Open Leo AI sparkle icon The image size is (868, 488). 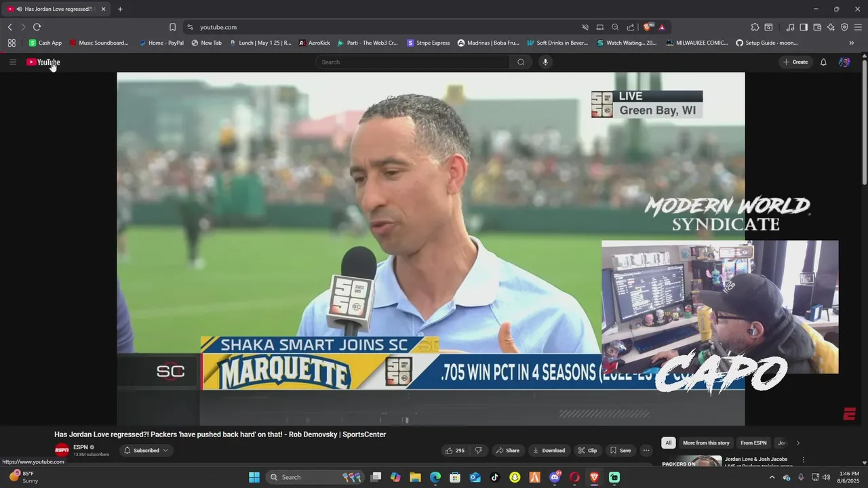(831, 27)
